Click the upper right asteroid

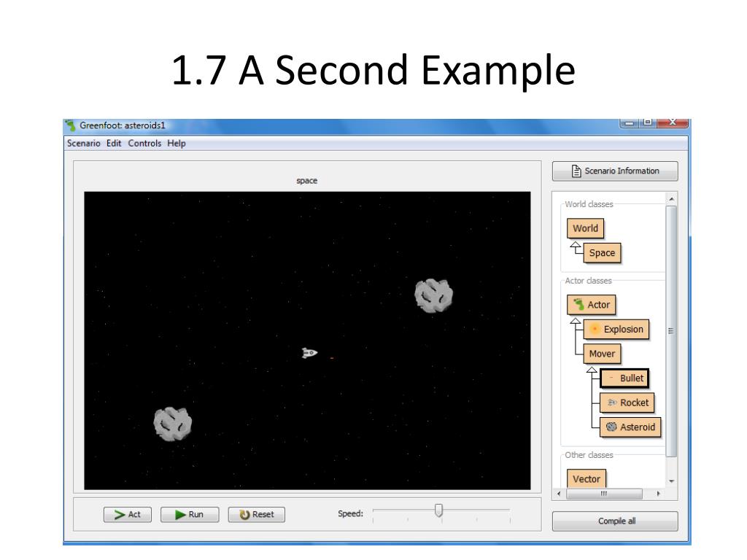tap(433, 296)
